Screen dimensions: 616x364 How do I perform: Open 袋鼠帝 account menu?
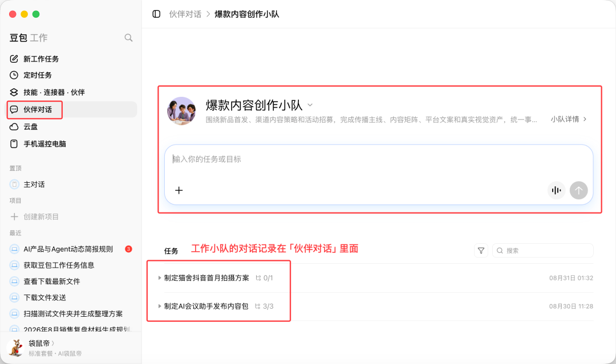41,343
